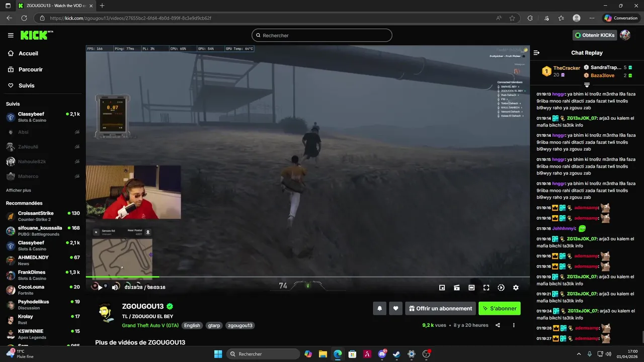The image size is (644, 362).
Task: Open recommended channel KSWINNIIE
Action: tap(43, 334)
